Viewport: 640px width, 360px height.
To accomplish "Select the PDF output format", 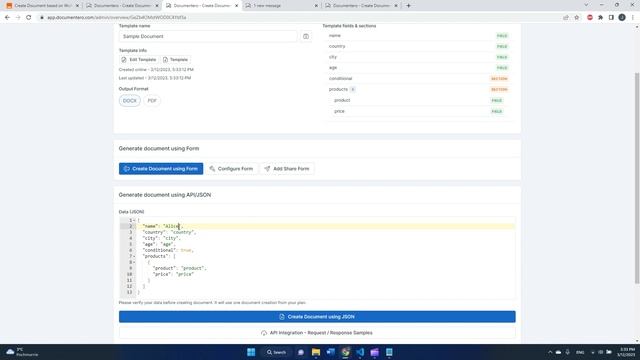I will coord(152,101).
